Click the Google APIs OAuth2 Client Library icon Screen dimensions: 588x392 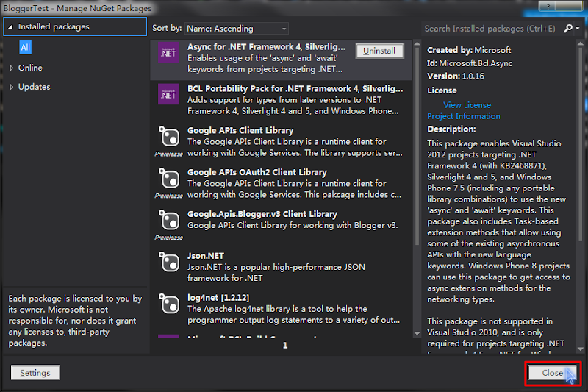click(x=169, y=177)
